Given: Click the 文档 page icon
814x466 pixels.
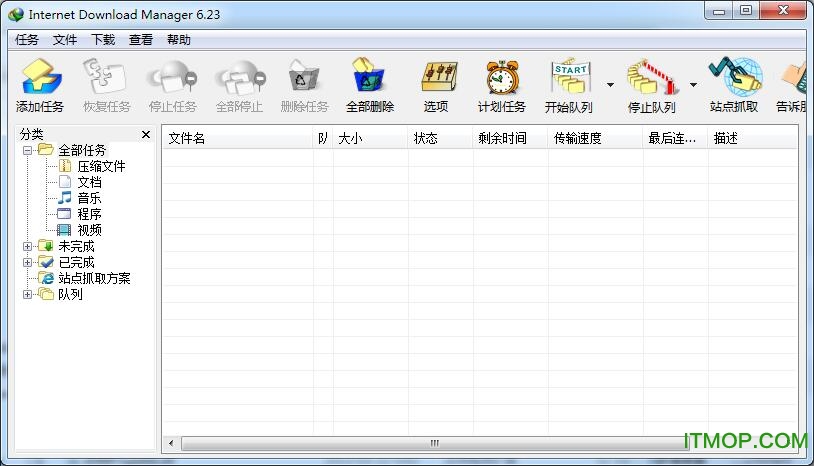Looking at the screenshot, I should coord(64,182).
